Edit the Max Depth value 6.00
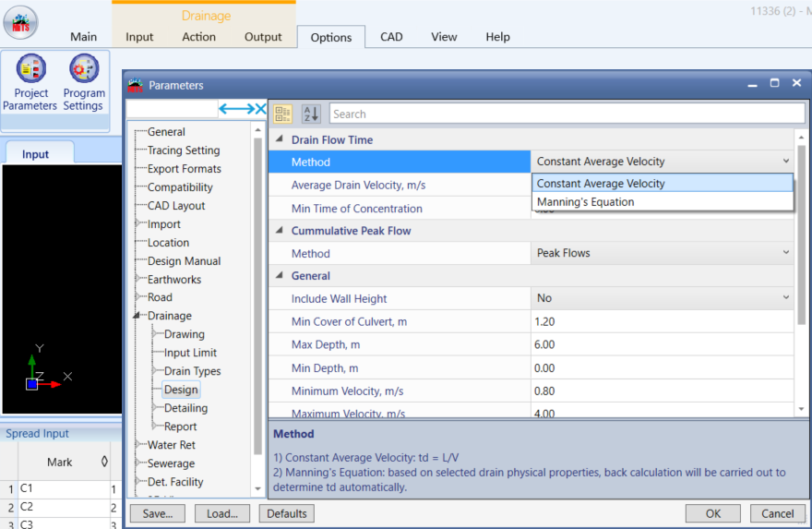This screenshot has height=529, width=812. click(663, 344)
